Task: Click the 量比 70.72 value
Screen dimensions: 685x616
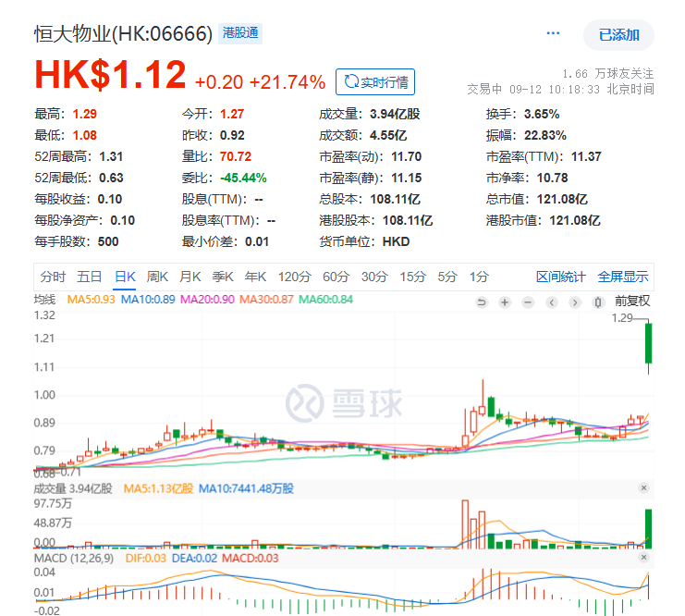Action: [236, 156]
